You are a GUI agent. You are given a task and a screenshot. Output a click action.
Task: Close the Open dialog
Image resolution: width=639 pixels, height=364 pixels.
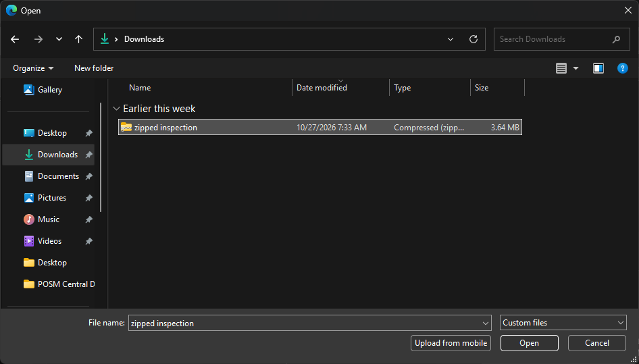tap(628, 10)
